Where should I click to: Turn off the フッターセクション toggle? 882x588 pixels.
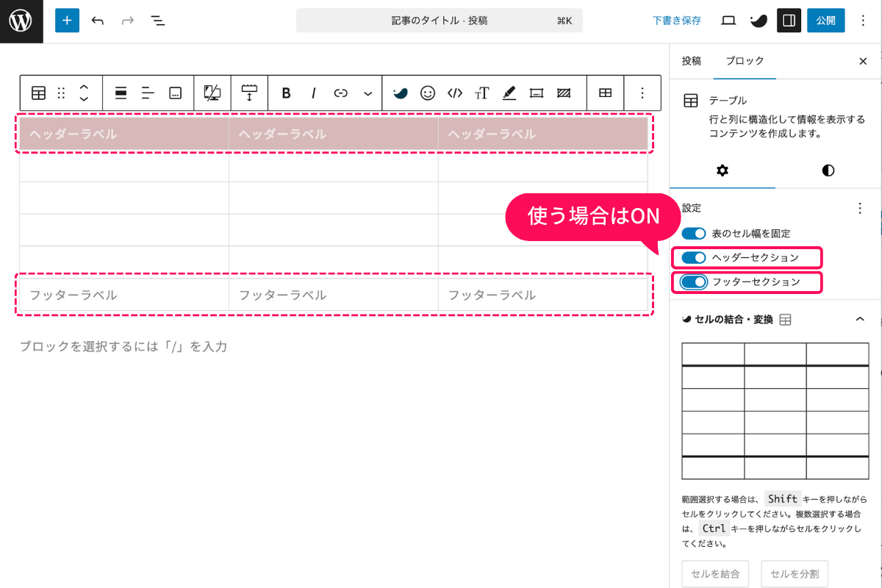[694, 282]
